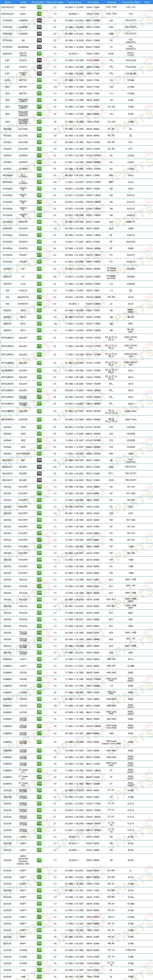The image size is (153, 980).
Task: Click the ON icon for Citroen Jumper 230L
Action: [39, 27]
